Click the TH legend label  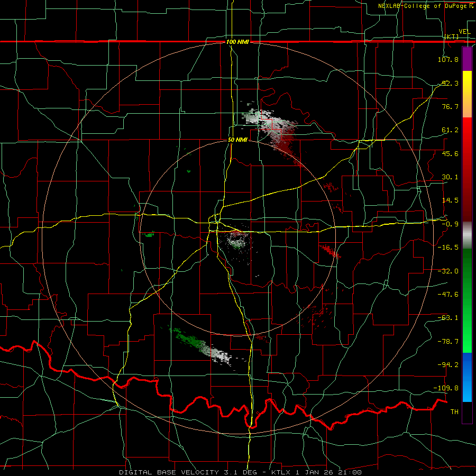454,412
